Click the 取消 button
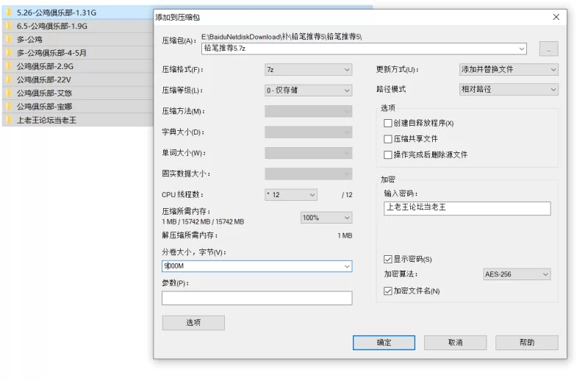Viewport: 588px width, 381px height. (455, 343)
